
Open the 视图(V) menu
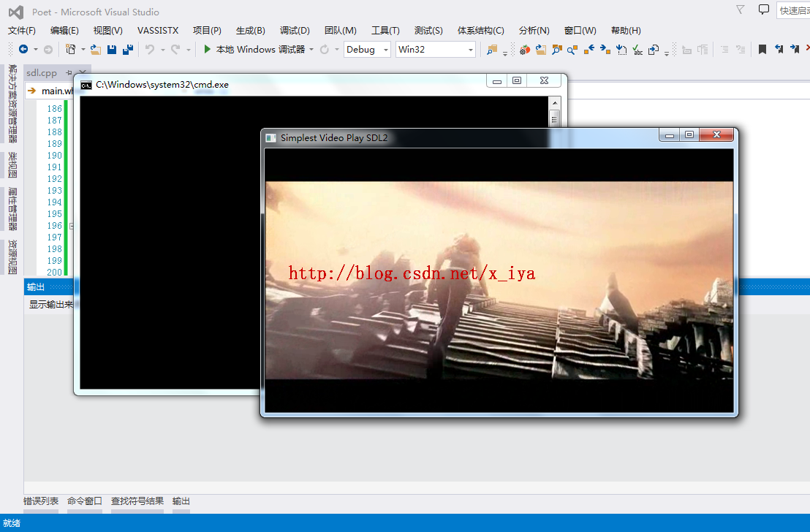click(108, 31)
